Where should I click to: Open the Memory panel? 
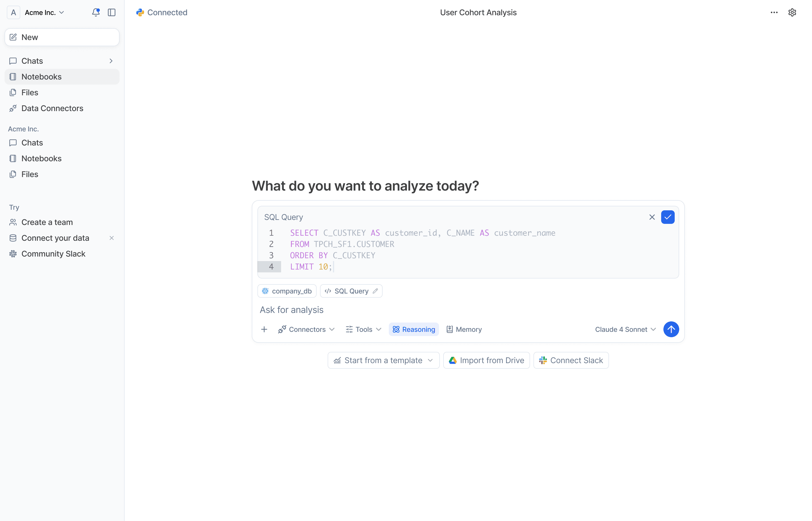click(x=464, y=329)
